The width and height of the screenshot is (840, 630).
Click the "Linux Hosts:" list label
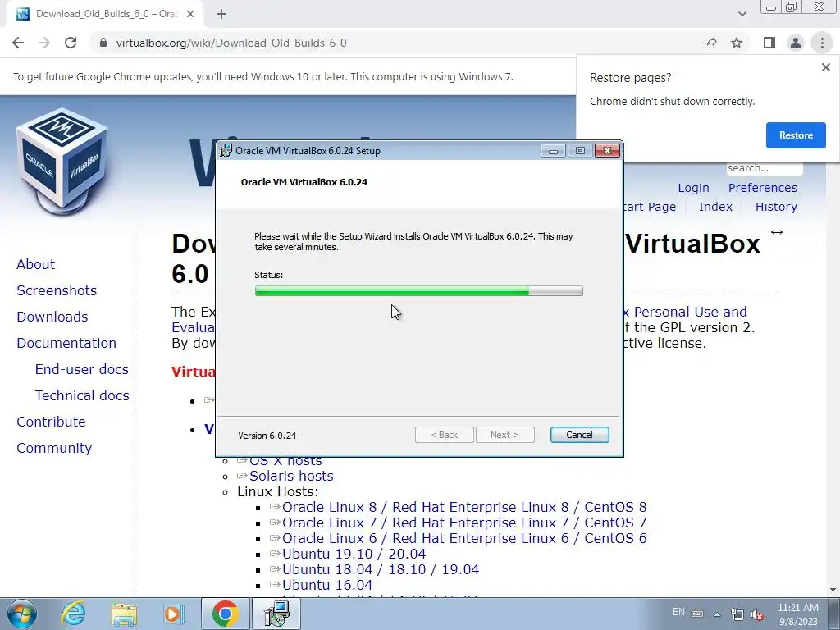[277, 491]
